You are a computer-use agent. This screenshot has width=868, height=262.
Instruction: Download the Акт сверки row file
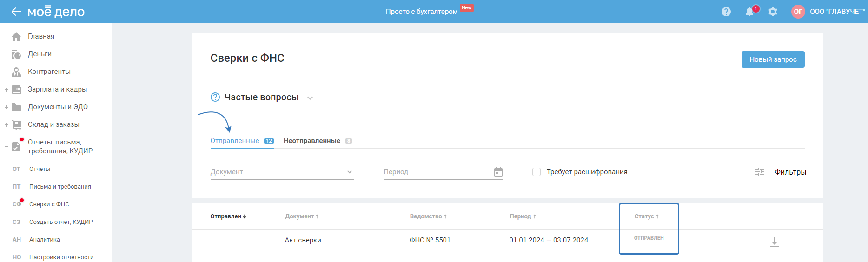tap(775, 242)
